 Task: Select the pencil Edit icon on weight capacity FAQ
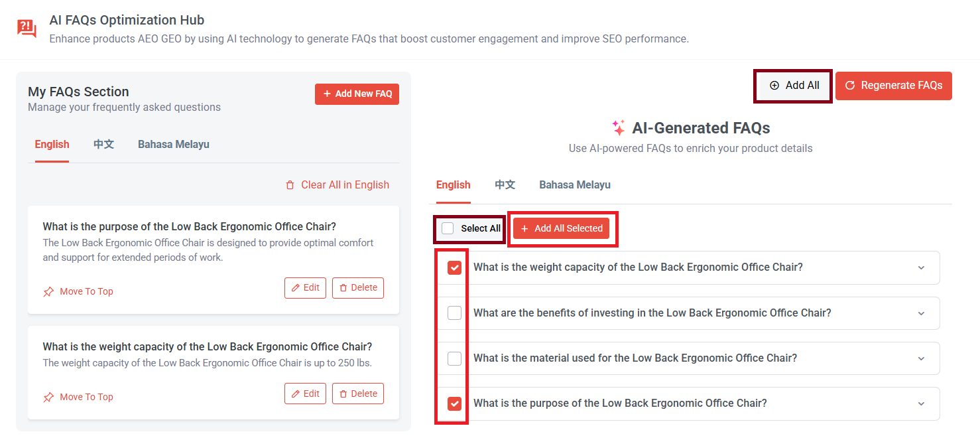295,393
